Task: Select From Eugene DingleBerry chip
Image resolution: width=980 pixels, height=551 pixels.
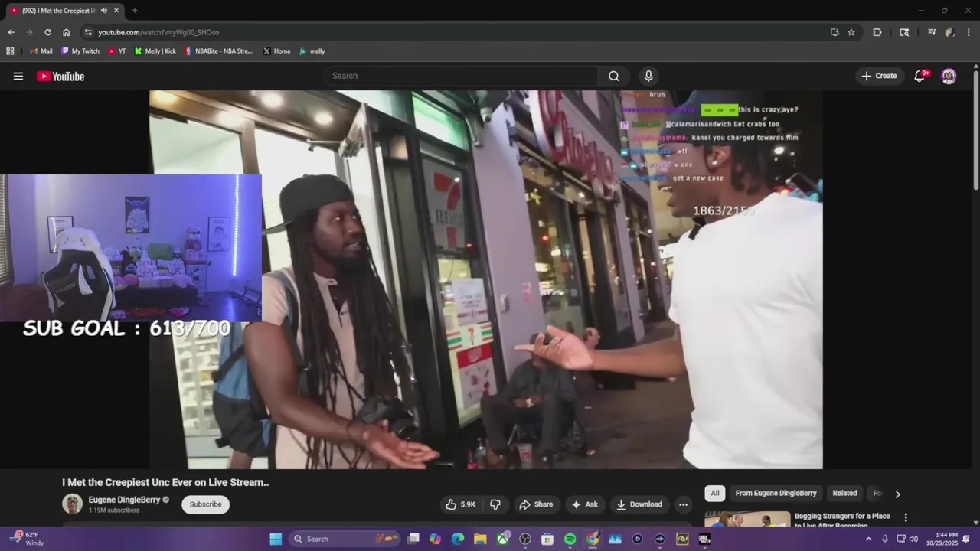Action: pos(776,493)
